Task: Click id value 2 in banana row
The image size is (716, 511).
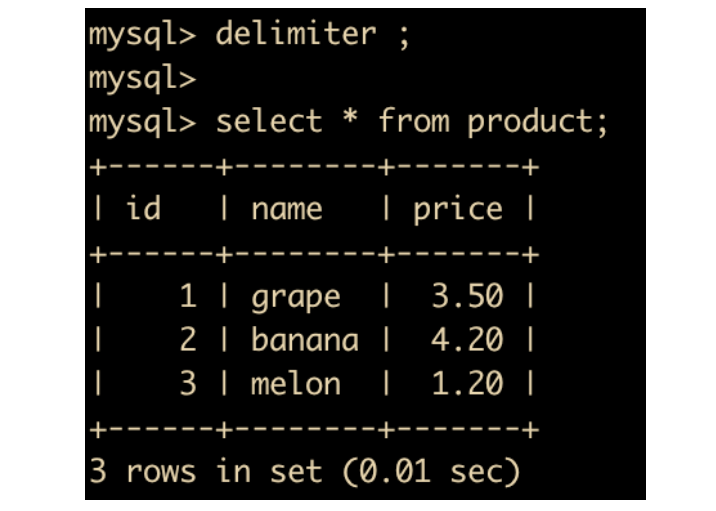Action: (x=188, y=340)
